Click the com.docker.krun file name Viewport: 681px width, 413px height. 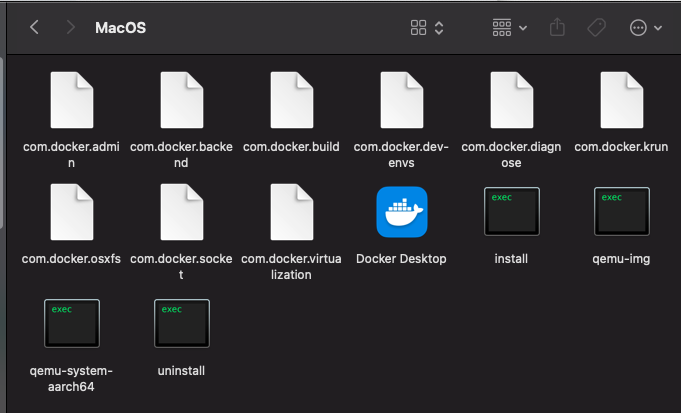coord(621,147)
